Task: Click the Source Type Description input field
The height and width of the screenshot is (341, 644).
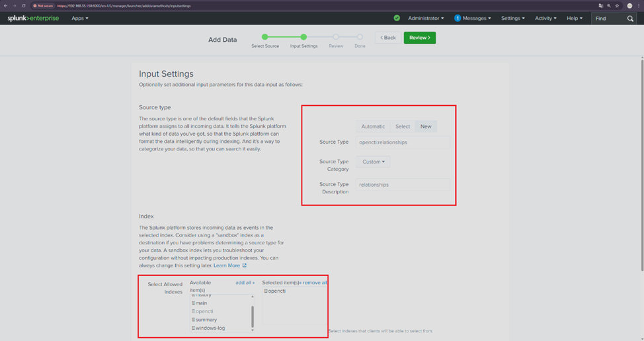Action: click(x=403, y=185)
